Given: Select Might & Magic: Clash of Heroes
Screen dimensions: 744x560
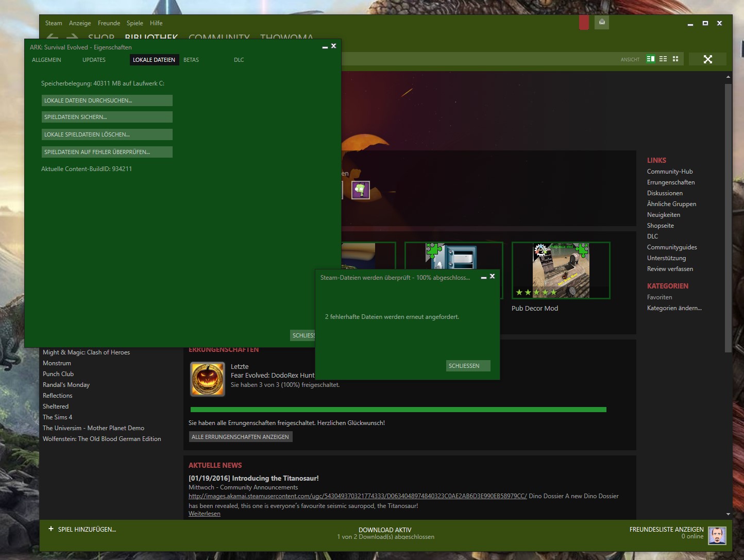Looking at the screenshot, I should click(86, 352).
